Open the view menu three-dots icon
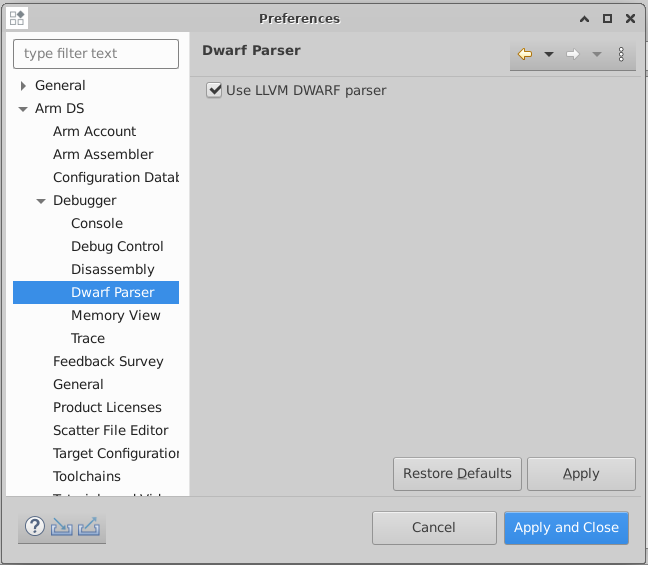648x565 pixels. pyautogui.click(x=621, y=54)
